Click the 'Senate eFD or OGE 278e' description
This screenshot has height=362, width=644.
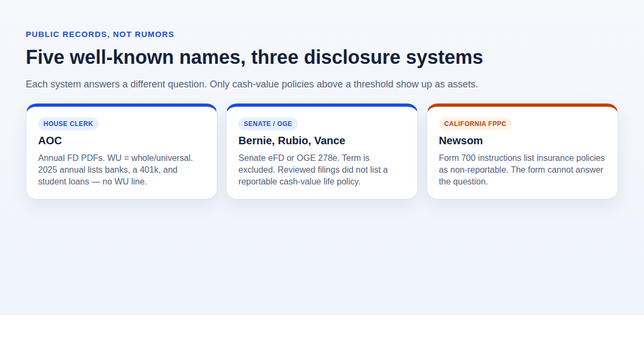pyautogui.click(x=313, y=170)
